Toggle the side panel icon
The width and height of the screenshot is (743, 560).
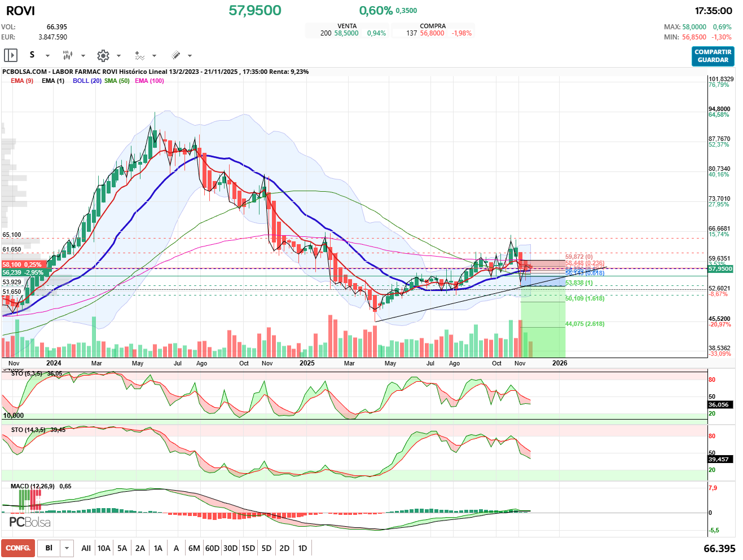(11, 55)
